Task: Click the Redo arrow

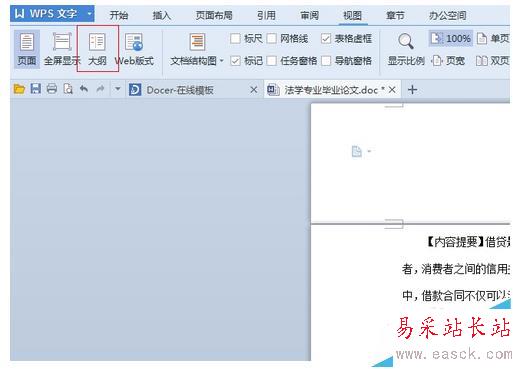Action: [100, 89]
